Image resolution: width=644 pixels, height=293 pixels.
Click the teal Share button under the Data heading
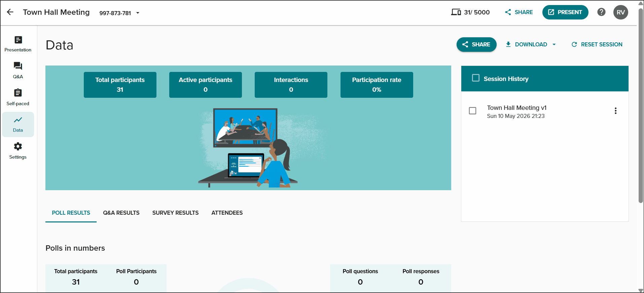[x=476, y=44]
